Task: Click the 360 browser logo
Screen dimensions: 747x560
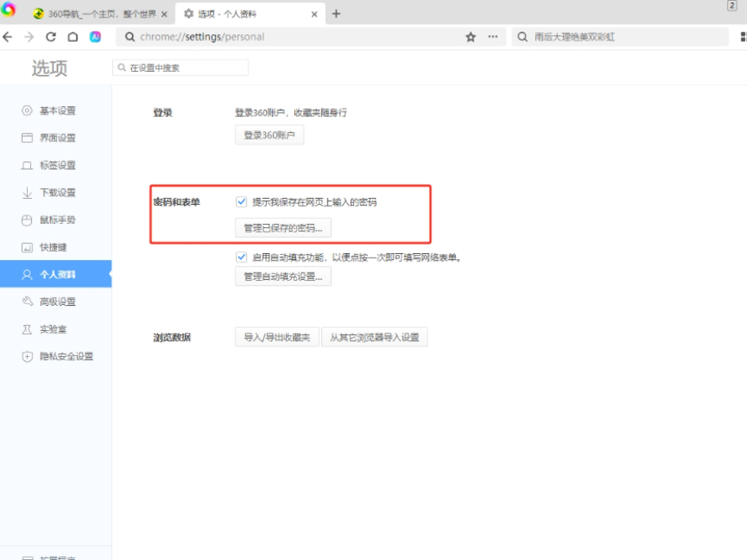Action: point(8,9)
